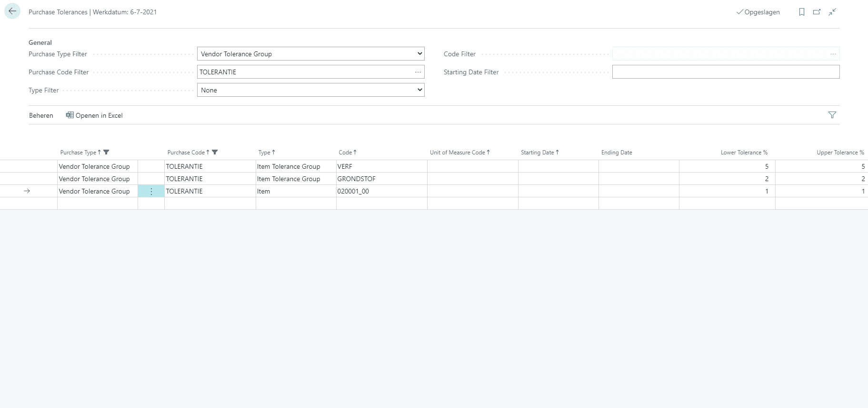This screenshot has height=408, width=868.
Task: Click the Starting Date Filter input field
Action: [725, 72]
